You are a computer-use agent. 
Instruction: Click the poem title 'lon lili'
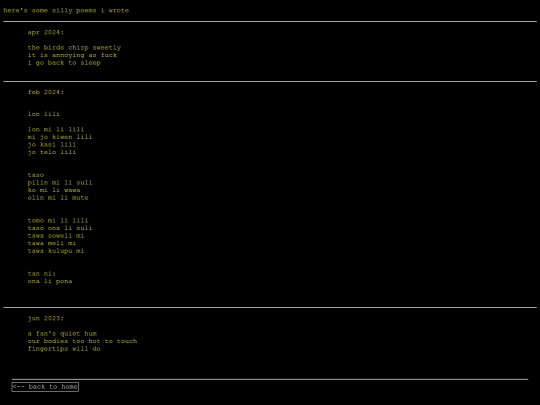pos(44,114)
